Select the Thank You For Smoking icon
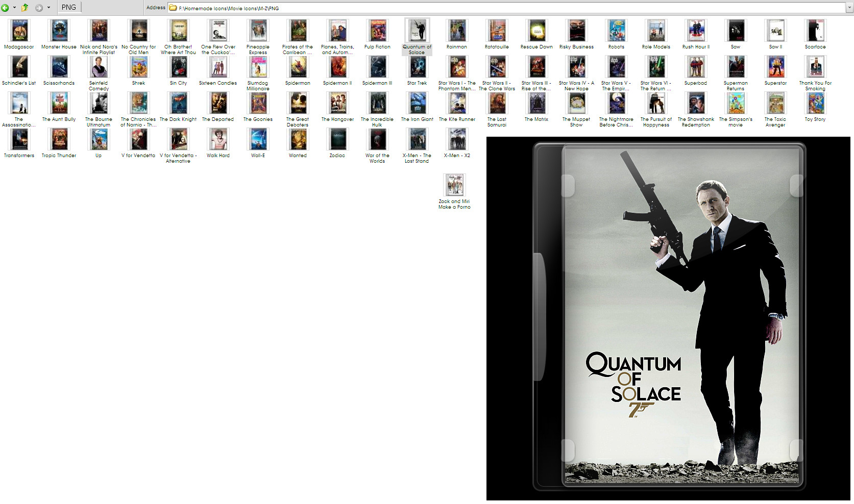The height and width of the screenshot is (504, 854). click(816, 67)
